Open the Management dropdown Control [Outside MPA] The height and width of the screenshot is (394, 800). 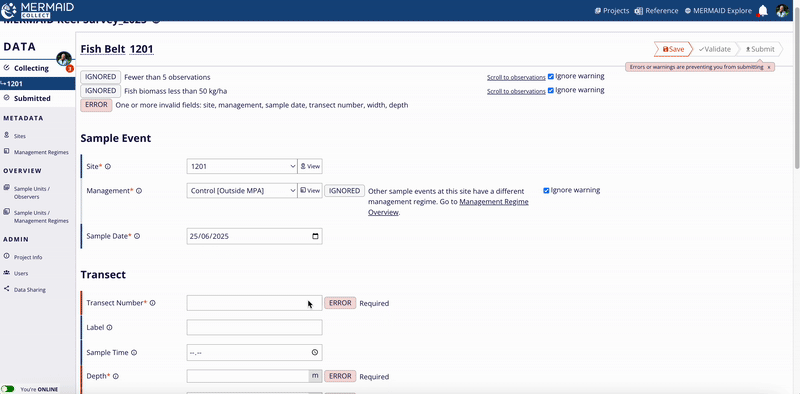[x=242, y=190]
